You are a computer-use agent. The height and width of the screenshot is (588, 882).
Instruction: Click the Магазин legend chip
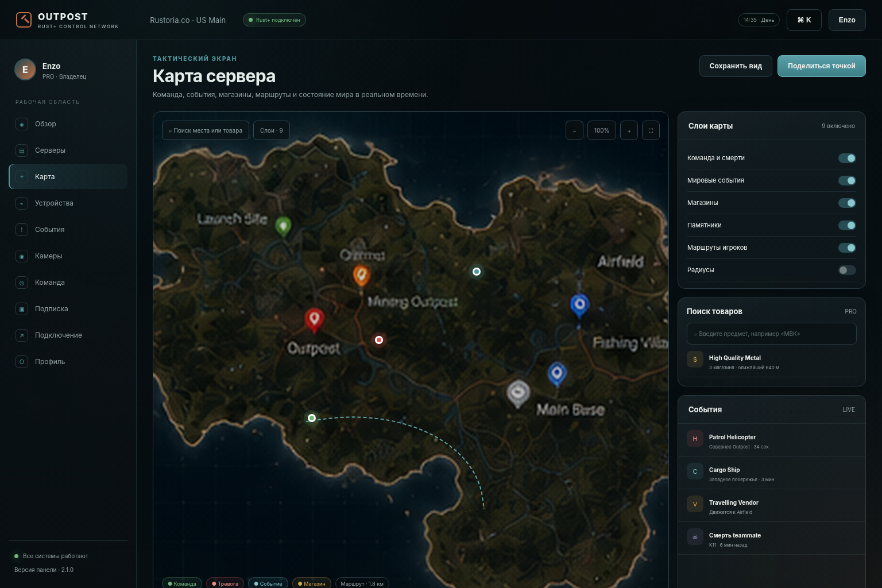[x=311, y=583]
